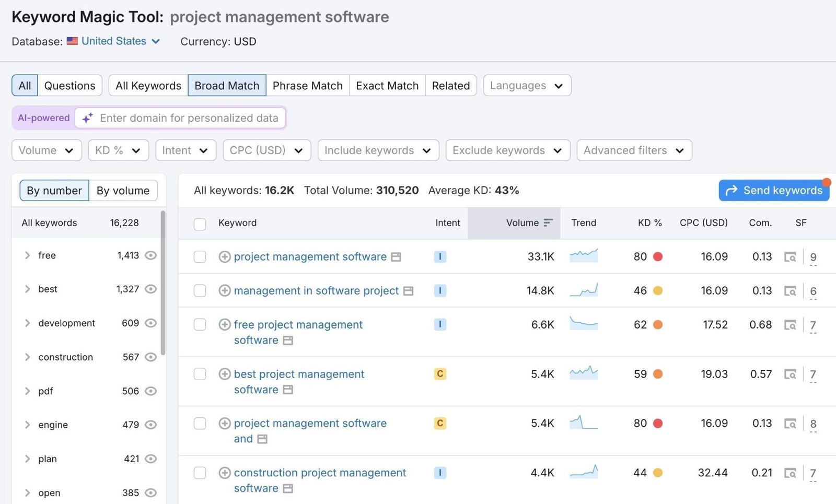Click add icon for 'best project management software'
This screenshot has width=836, height=504.
coord(225,374)
